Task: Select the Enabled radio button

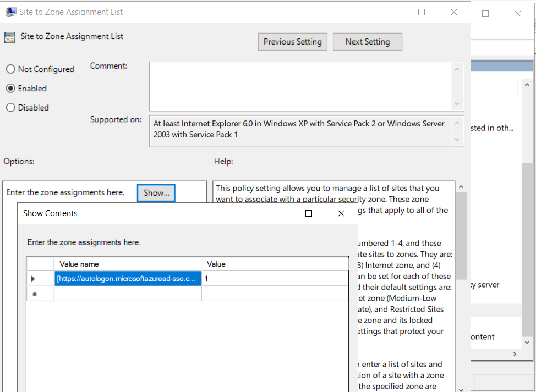Action: point(10,88)
